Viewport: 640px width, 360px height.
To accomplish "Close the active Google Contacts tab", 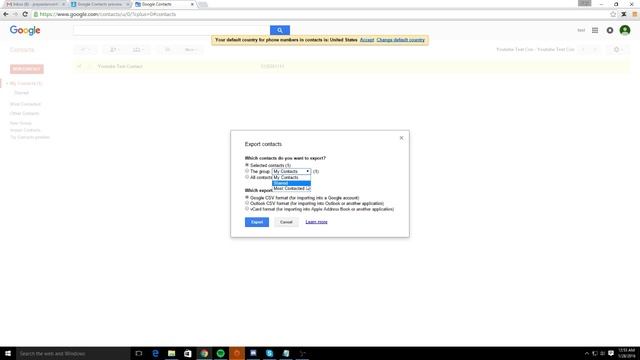I will (x=192, y=4).
